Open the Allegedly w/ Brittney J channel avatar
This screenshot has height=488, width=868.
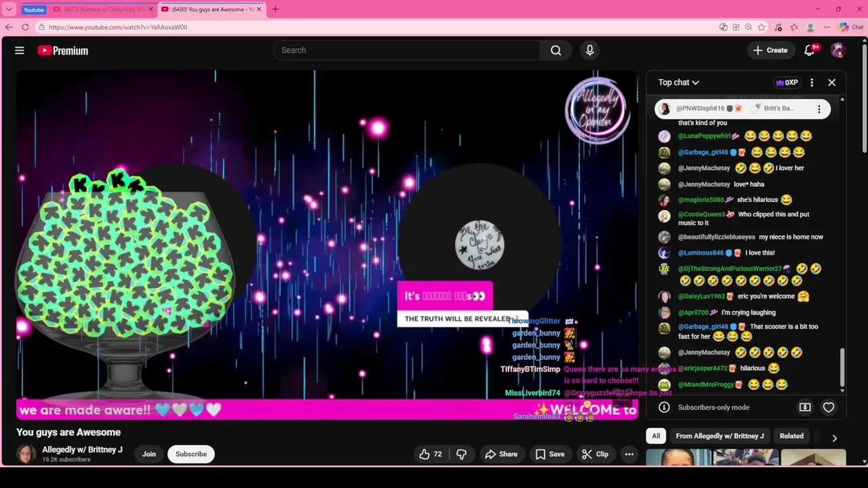click(26, 454)
